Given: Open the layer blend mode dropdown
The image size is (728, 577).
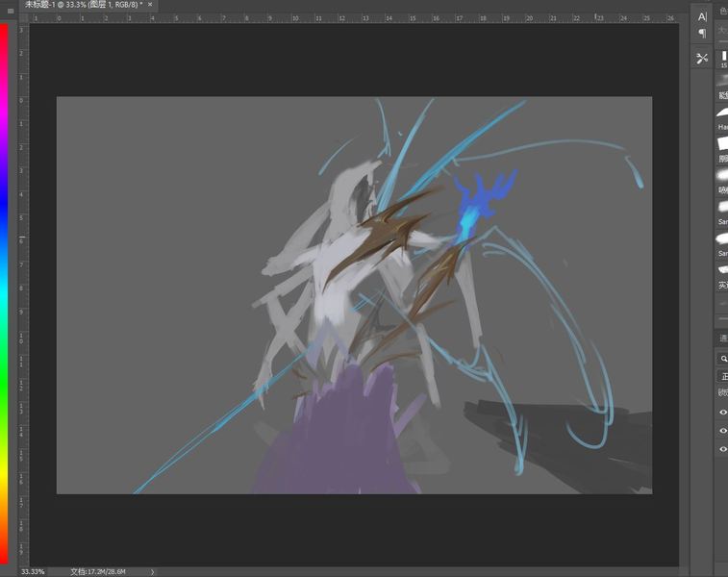Looking at the screenshot, I should [x=723, y=376].
